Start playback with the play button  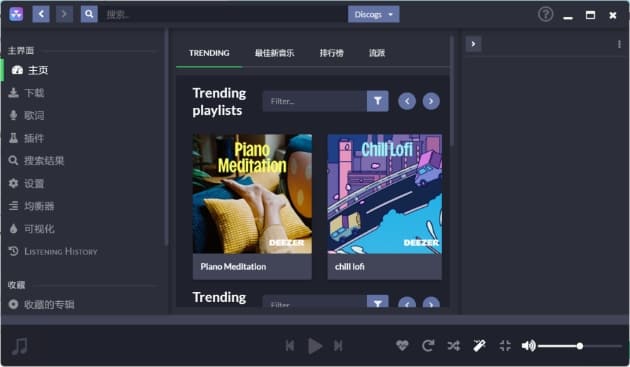tap(315, 346)
